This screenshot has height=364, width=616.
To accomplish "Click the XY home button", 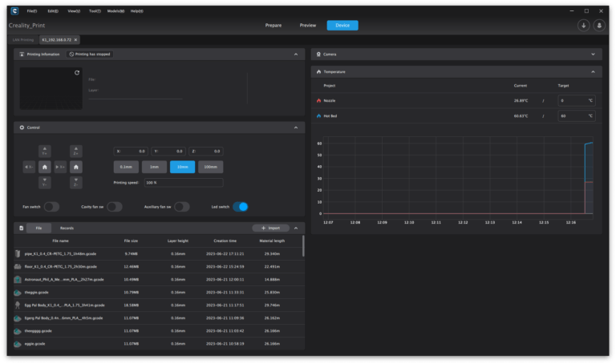I will coord(45,167).
